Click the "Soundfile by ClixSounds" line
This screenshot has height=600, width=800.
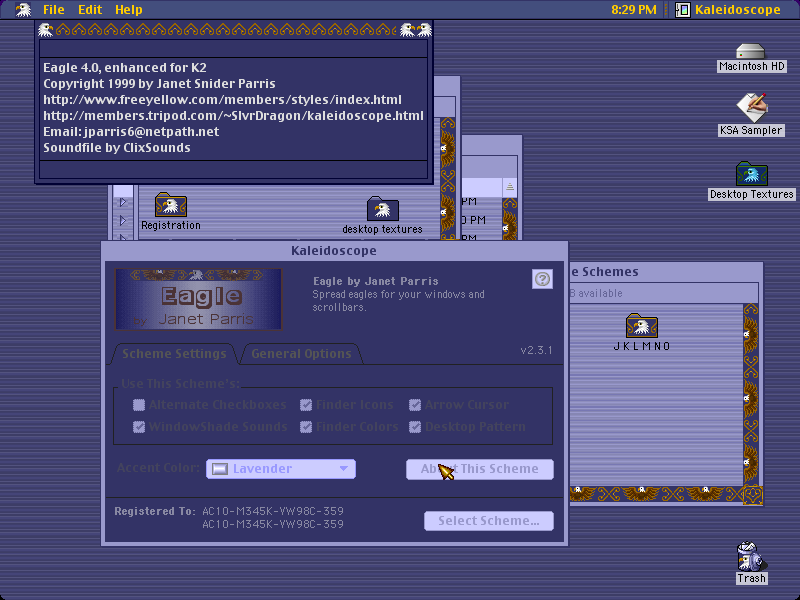[117, 148]
